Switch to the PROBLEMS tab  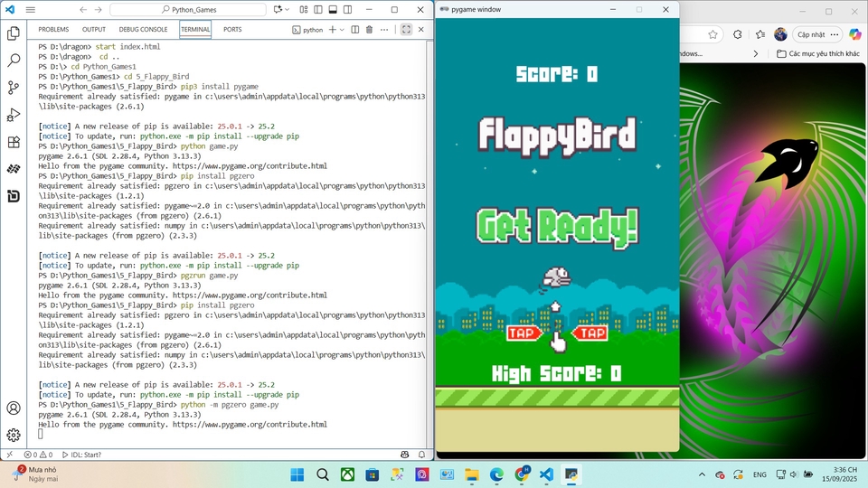[x=53, y=30]
